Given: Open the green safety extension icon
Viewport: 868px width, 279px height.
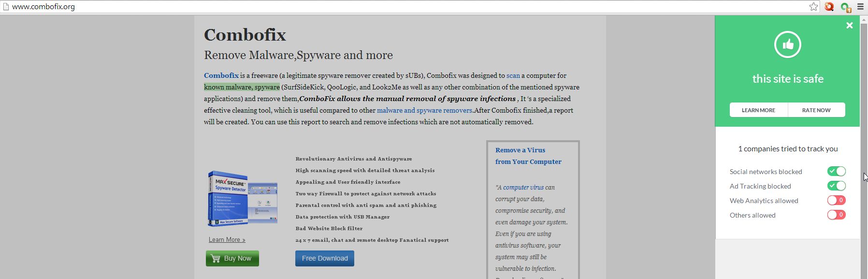Looking at the screenshot, I should click(846, 7).
